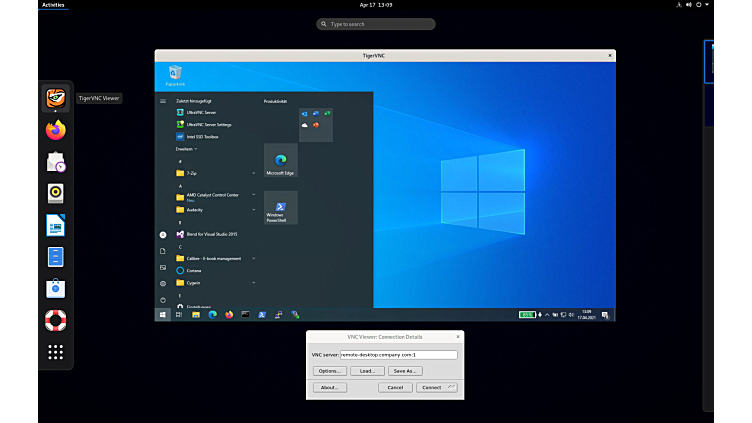Click the VNC server address field
752x423 pixels.
click(398, 354)
